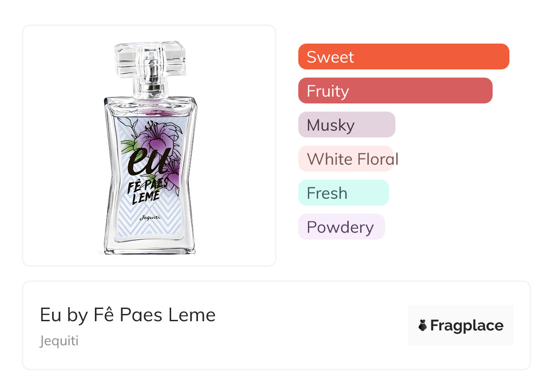Select the orange Sweet accord bar

pos(404,57)
